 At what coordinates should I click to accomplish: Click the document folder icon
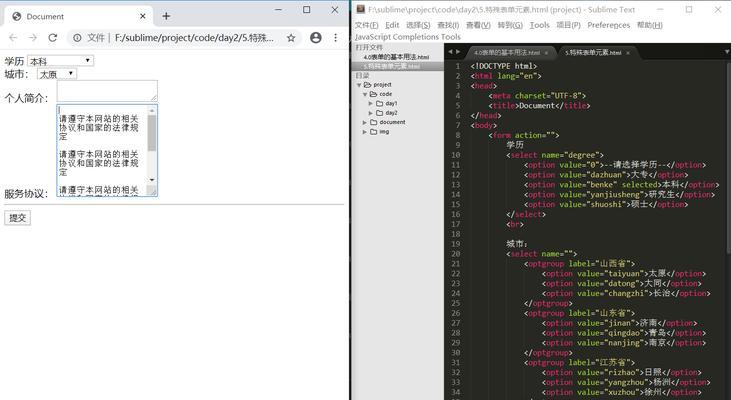click(373, 122)
